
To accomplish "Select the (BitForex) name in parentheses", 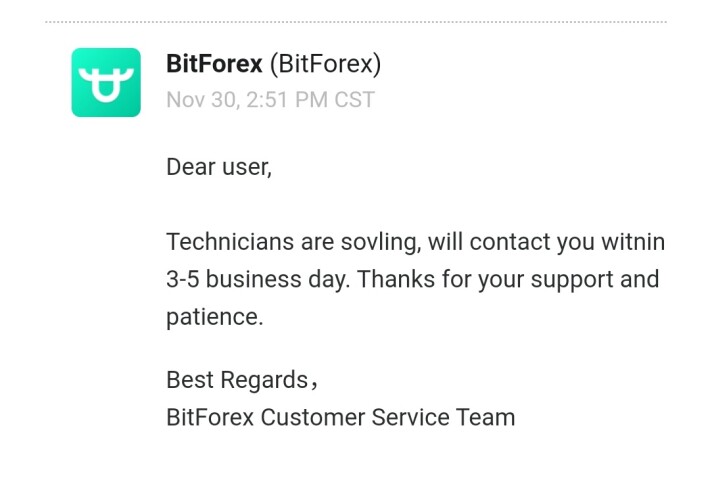I will (x=326, y=64).
